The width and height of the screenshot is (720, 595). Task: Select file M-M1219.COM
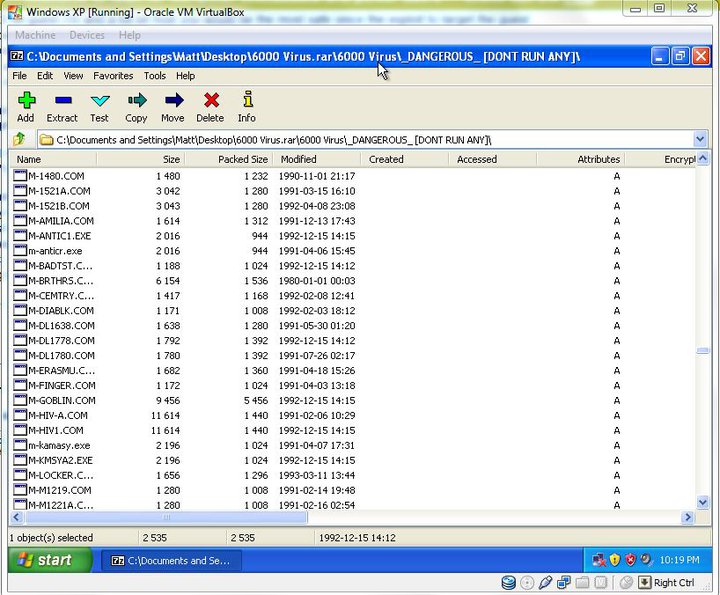click(x=59, y=490)
